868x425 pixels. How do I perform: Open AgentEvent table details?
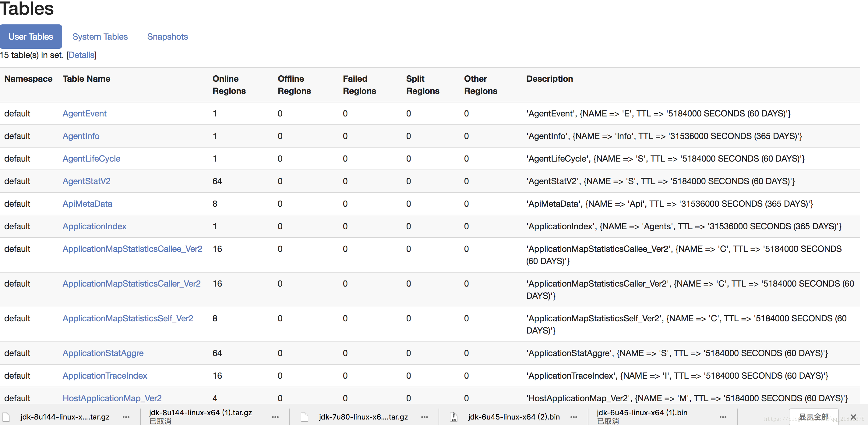(x=86, y=113)
